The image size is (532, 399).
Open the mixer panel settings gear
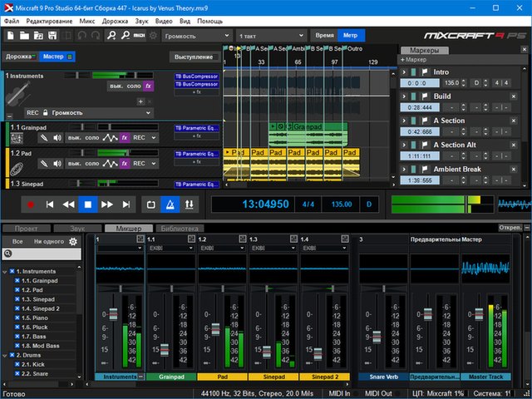[72, 241]
